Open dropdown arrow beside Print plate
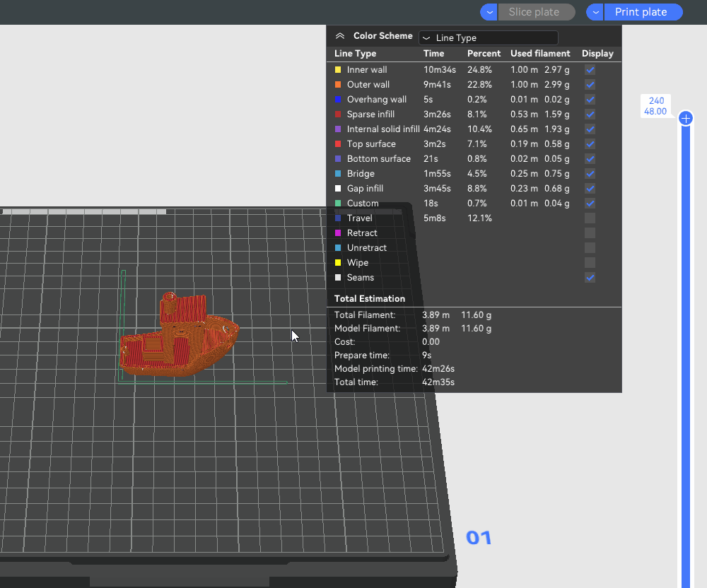 point(595,12)
